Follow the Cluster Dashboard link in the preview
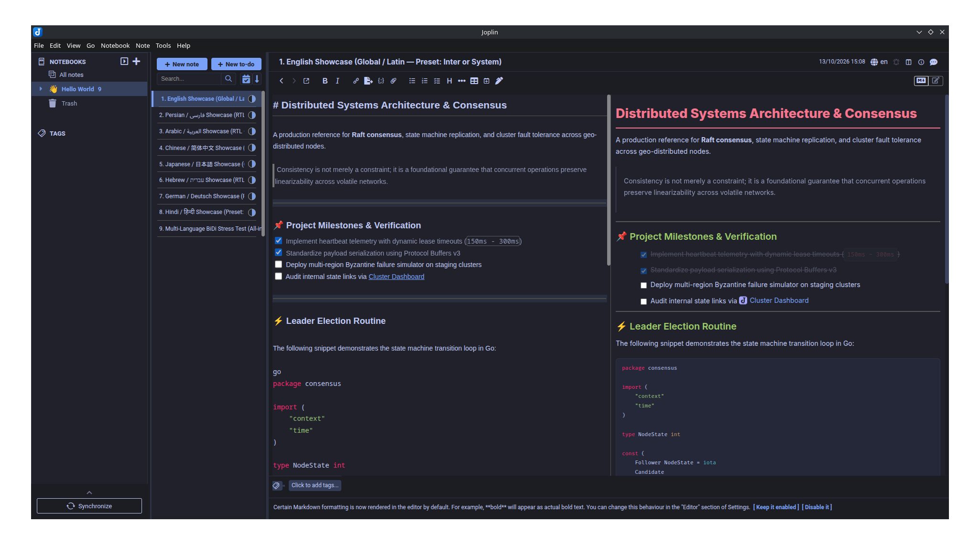This screenshot has height=556, width=980. click(x=779, y=300)
